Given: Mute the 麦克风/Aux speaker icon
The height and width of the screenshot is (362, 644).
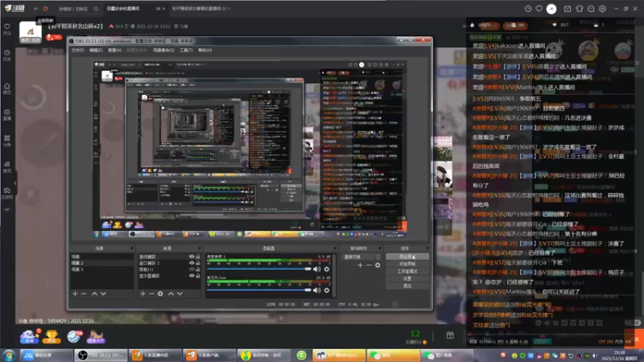Looking at the screenshot, I should (x=316, y=290).
